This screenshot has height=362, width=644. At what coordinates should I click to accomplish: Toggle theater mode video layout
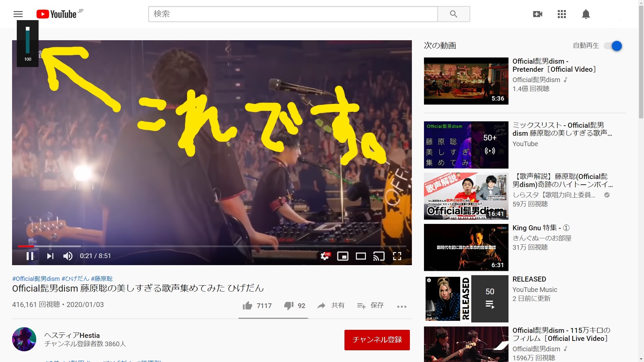(x=361, y=256)
